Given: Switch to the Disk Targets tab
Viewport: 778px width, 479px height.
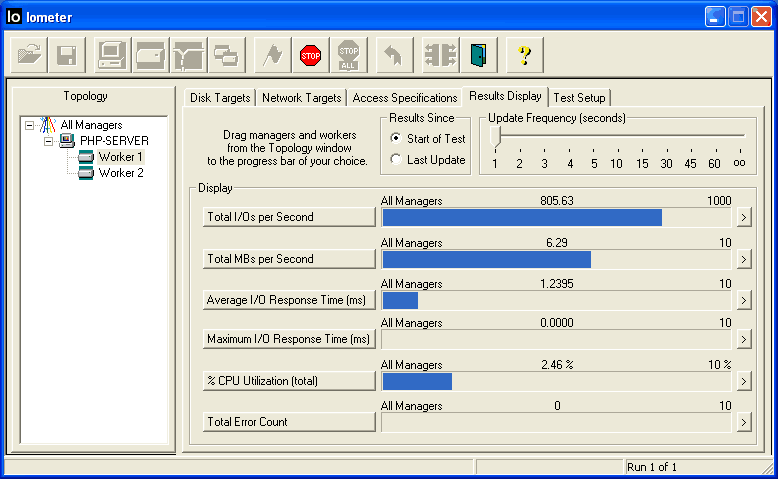Looking at the screenshot, I should 220,98.
